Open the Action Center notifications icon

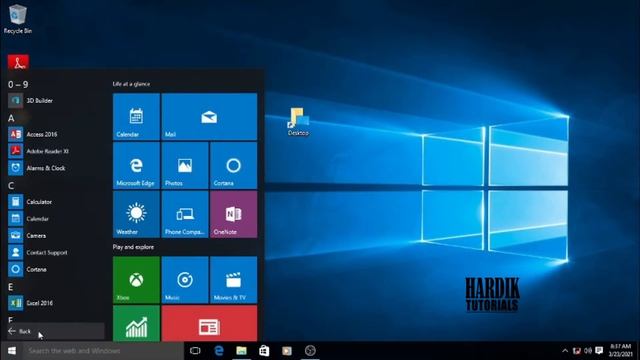click(x=599, y=351)
